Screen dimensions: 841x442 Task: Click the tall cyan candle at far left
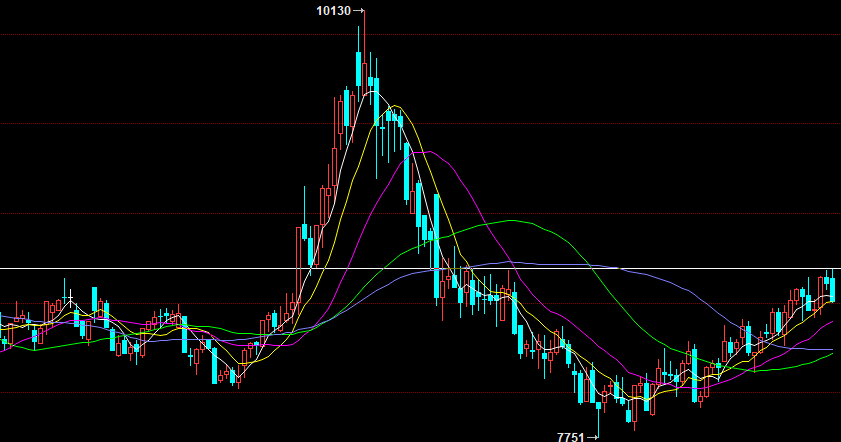coord(94,299)
